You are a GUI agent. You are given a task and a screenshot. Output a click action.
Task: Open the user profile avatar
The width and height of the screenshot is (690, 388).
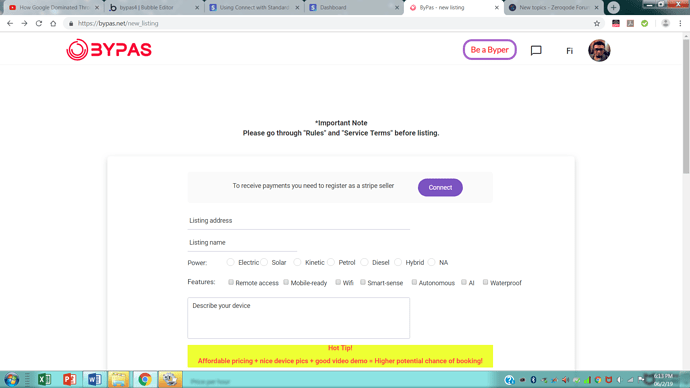[x=599, y=50]
